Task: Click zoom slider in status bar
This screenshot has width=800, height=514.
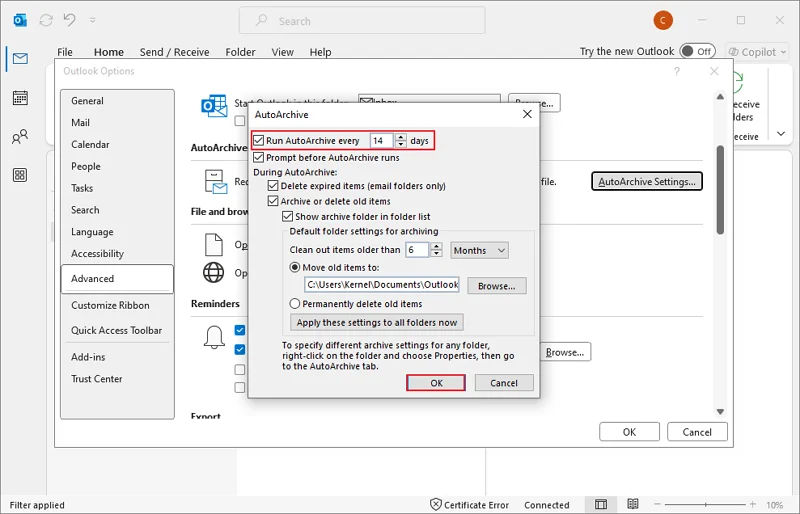Action: coord(705,504)
